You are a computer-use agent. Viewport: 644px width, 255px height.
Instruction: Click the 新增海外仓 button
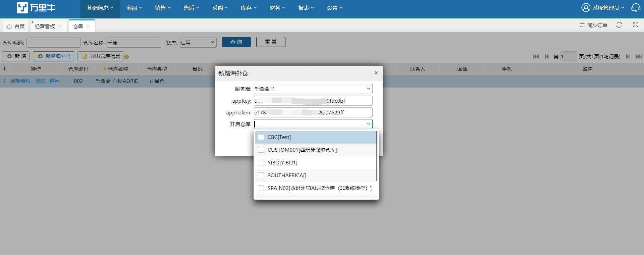(x=54, y=56)
